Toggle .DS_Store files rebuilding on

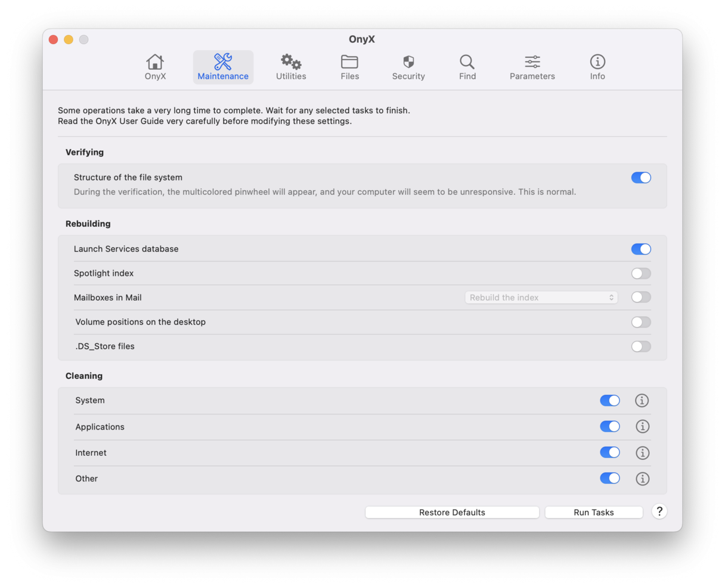pyautogui.click(x=641, y=346)
